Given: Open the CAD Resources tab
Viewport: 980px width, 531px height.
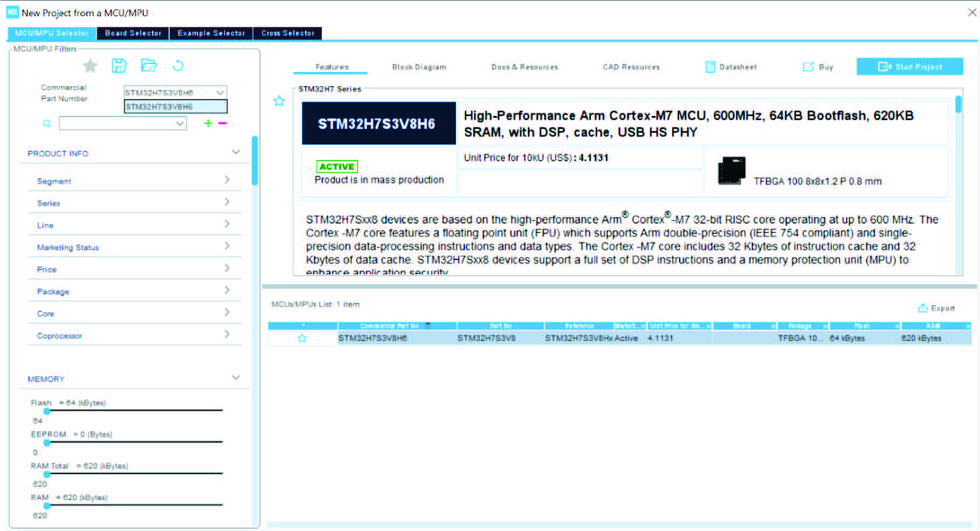Looking at the screenshot, I should coord(631,67).
